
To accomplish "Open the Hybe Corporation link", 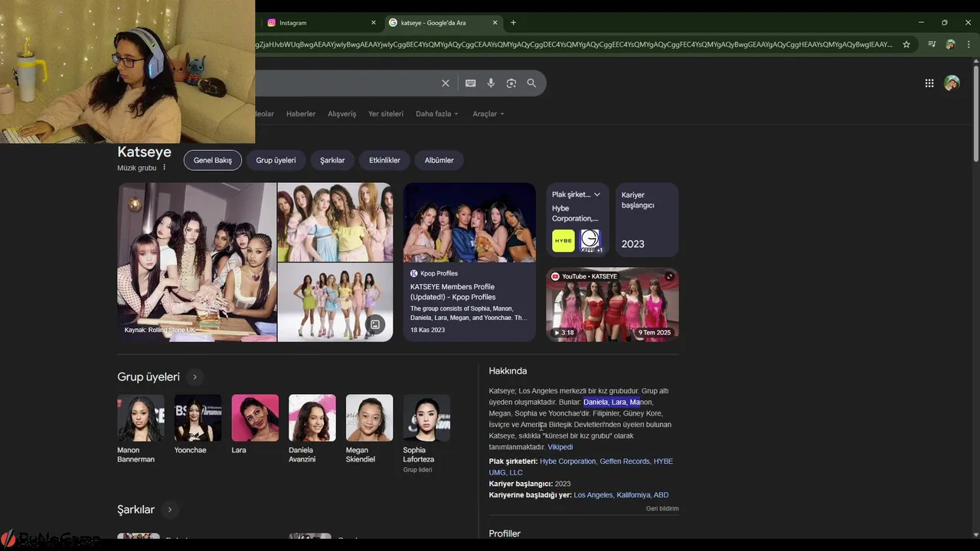I will 567,461.
